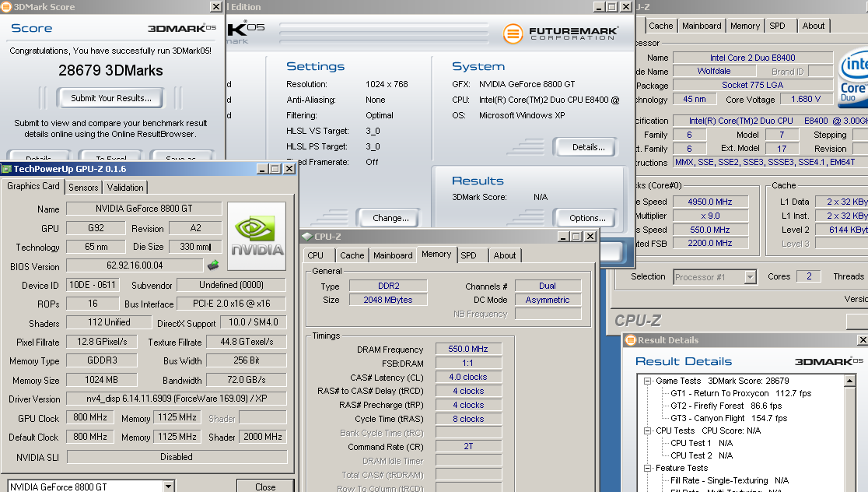Viewport: 868px width, 492px height.
Task: Click the BIOS Version field 62.92.16.00.04
Action: (x=135, y=265)
